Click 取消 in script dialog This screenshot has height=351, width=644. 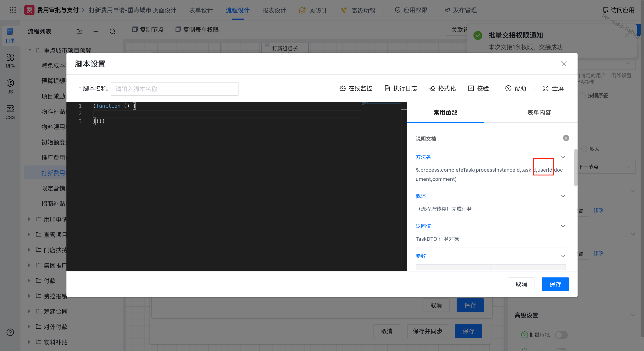tap(521, 284)
